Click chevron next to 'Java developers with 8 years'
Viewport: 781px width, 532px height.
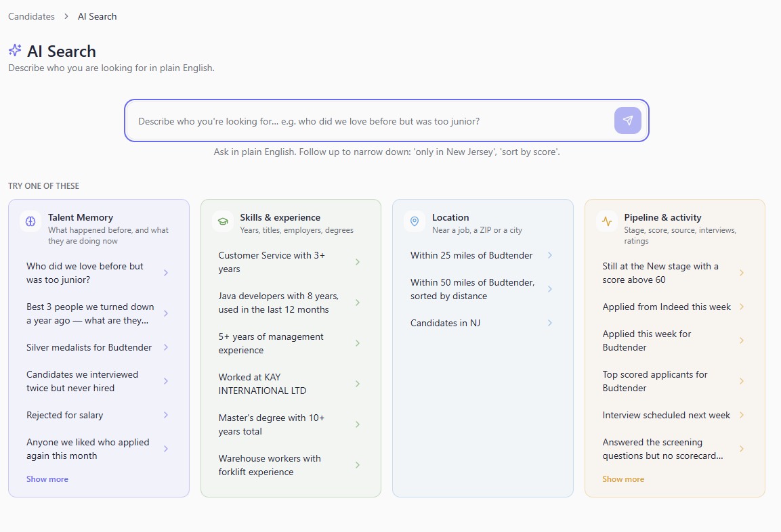point(358,303)
